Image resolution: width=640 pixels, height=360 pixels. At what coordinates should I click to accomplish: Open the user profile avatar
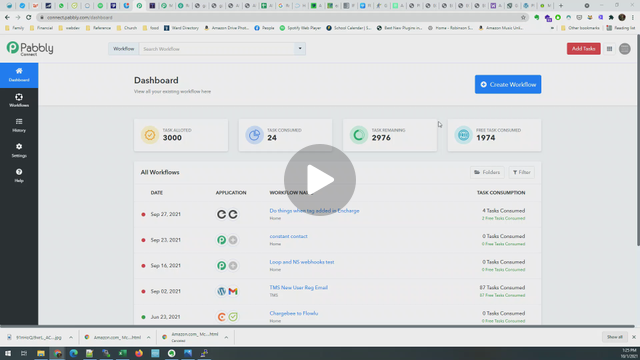coord(624,49)
